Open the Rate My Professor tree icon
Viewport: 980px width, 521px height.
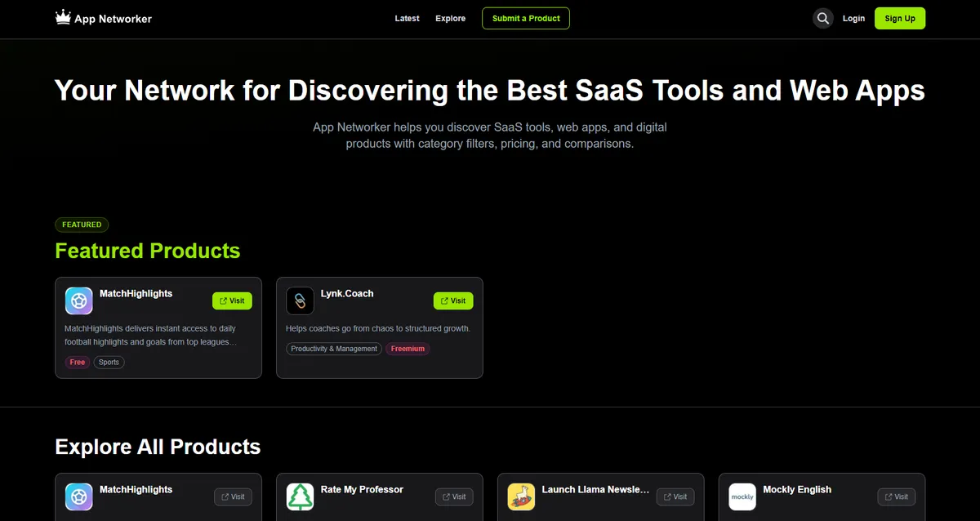pyautogui.click(x=301, y=497)
